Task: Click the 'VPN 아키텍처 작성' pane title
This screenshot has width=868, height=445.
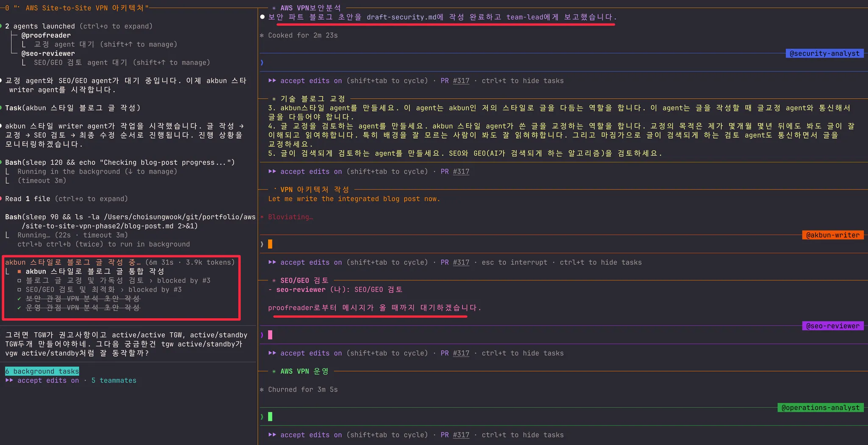Action: [x=315, y=190]
